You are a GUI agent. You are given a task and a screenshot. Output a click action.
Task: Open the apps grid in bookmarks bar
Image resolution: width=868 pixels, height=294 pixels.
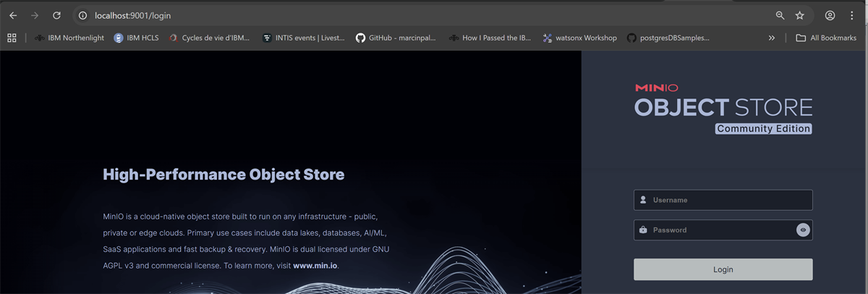[12, 38]
